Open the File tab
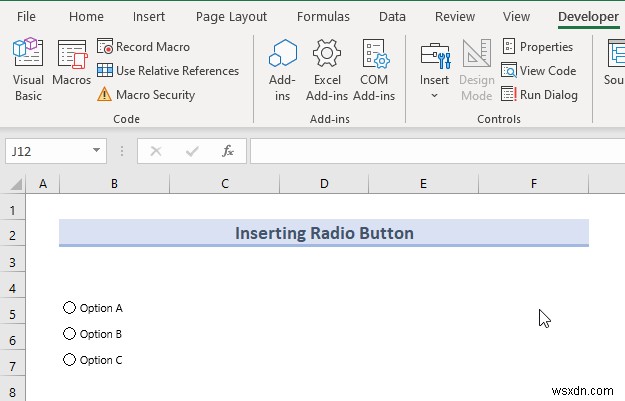 pyautogui.click(x=26, y=17)
